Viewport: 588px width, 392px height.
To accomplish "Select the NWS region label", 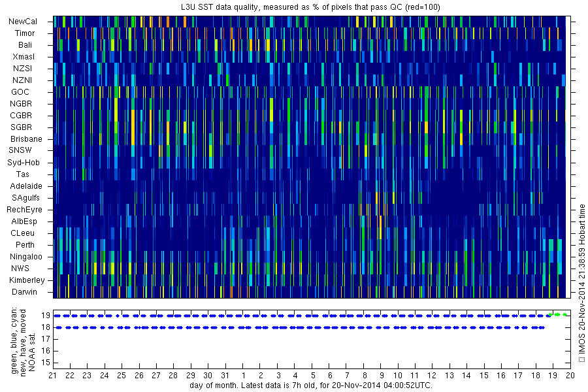I will (x=20, y=269).
